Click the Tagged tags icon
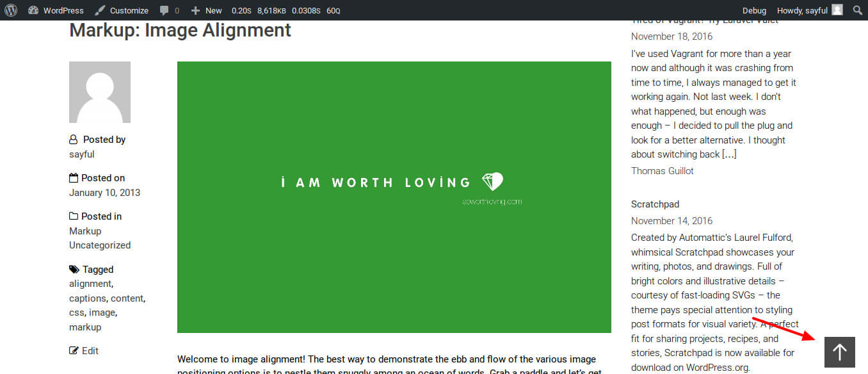This screenshot has width=868, height=374. tap(74, 270)
